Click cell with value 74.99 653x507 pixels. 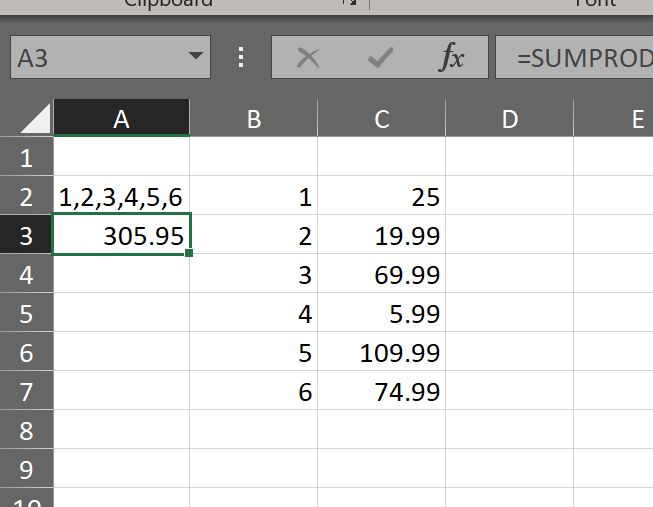[x=381, y=390]
